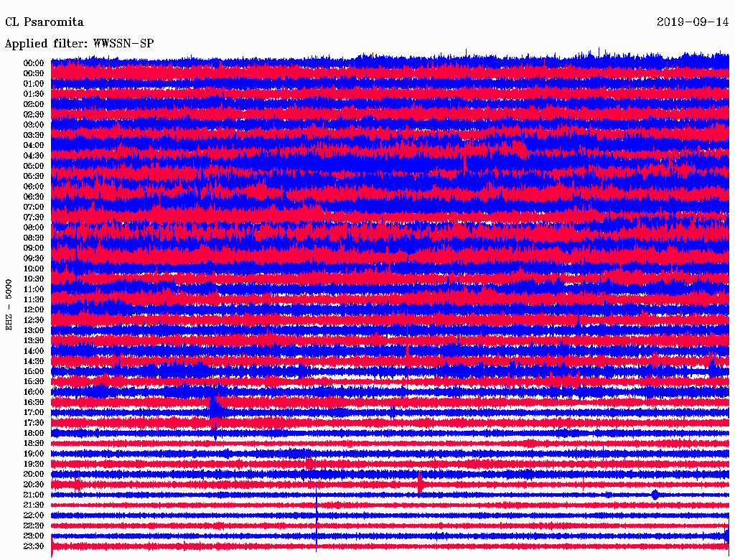
Task: Select the 02:00 time label
Action: pos(34,104)
